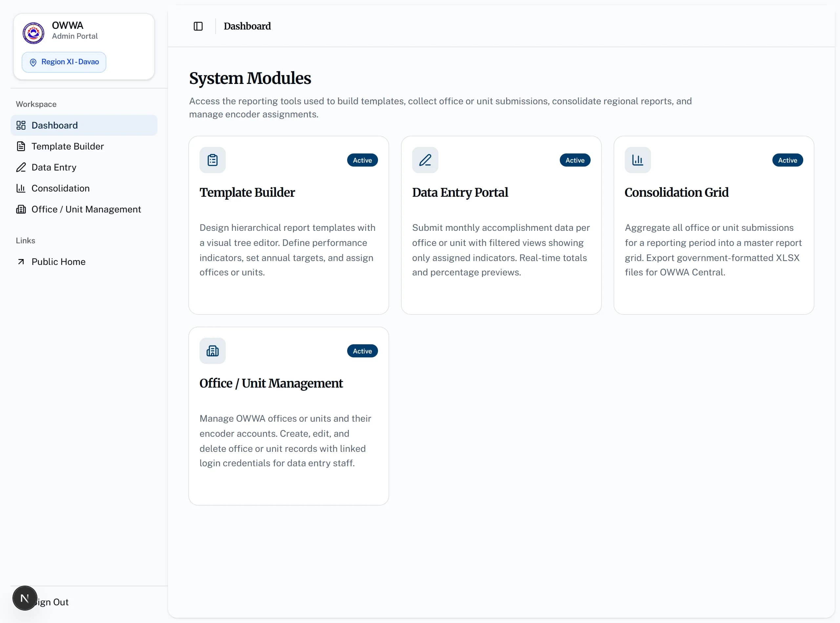Viewport: 840px width, 623px height.
Task: Click the OWWA logo emblem
Action: (x=33, y=33)
